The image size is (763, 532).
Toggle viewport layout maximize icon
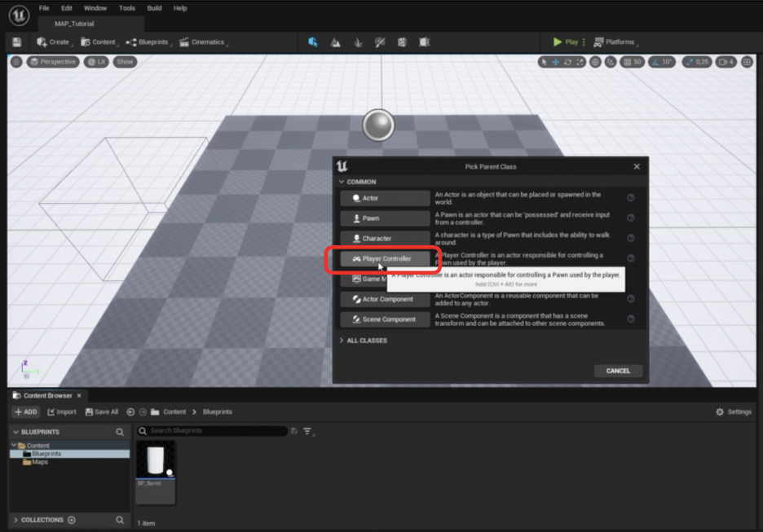pos(747,62)
